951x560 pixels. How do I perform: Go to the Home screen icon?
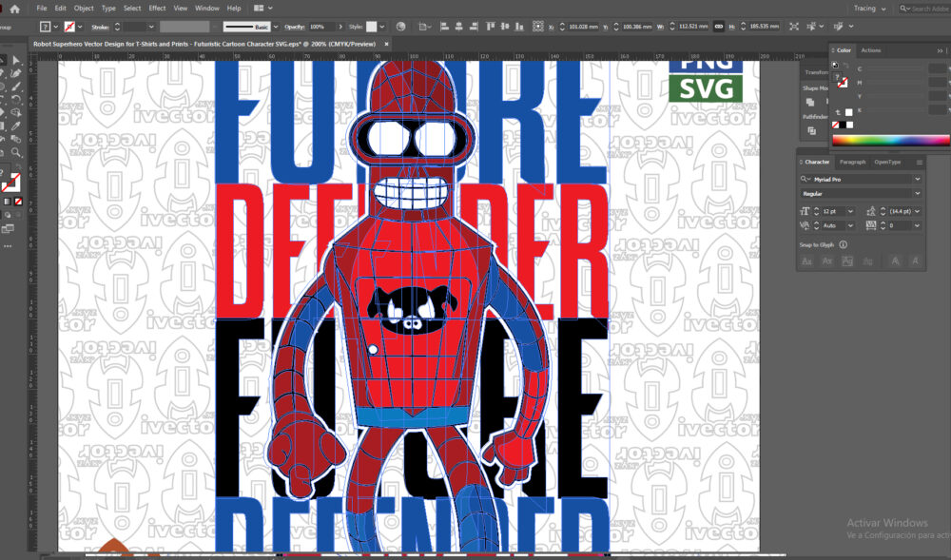click(x=14, y=9)
